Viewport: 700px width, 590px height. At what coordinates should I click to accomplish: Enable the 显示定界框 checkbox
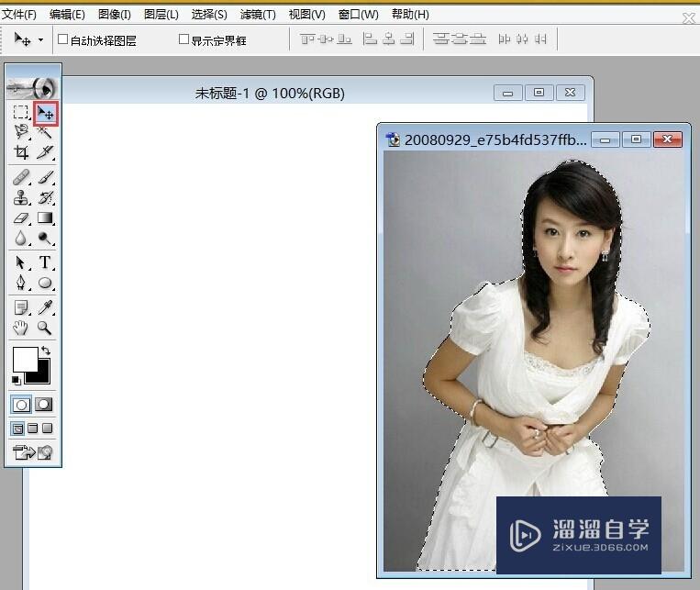(x=183, y=39)
